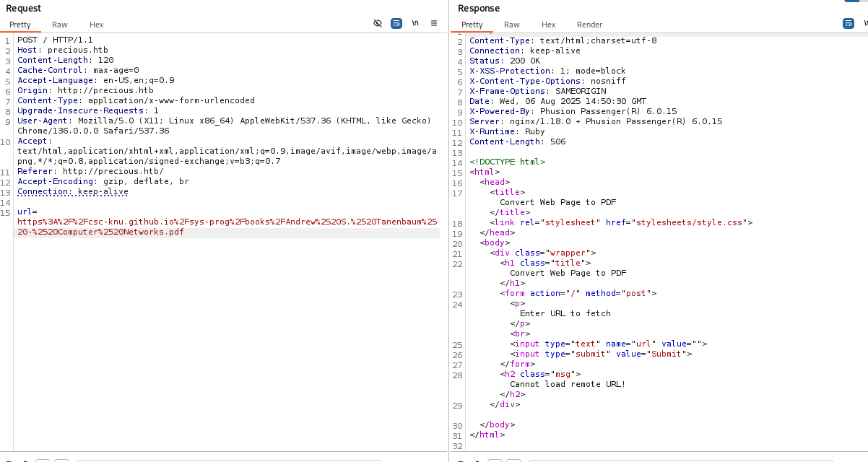Viewport: 868px width, 462px height.
Task: Click the 'Cannot load remote URL!' message text
Action: pyautogui.click(x=568, y=384)
